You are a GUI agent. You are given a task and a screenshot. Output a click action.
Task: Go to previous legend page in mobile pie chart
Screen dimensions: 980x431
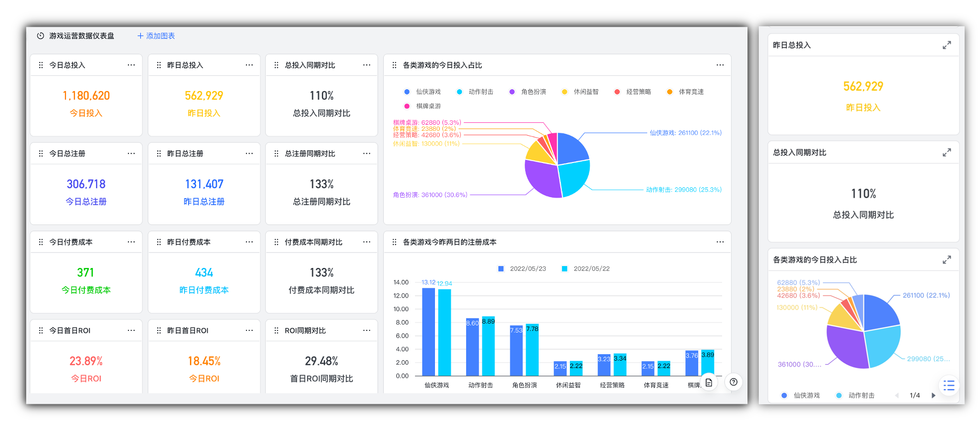tap(897, 395)
